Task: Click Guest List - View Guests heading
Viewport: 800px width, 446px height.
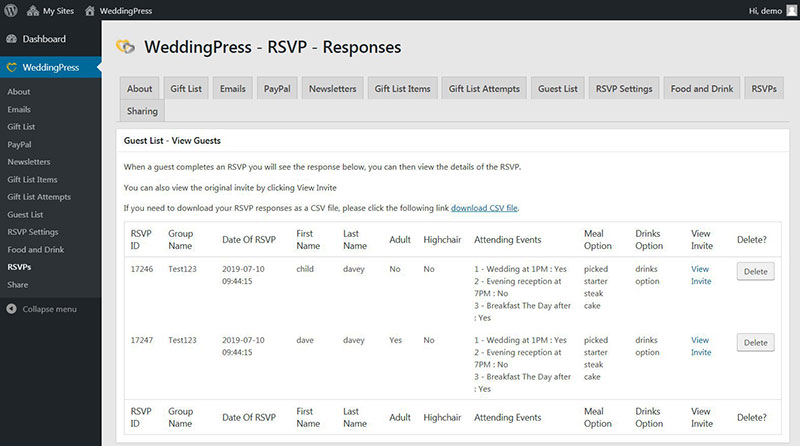Action: [172, 140]
